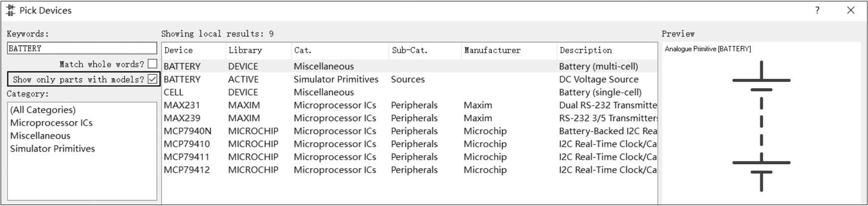Click the Pick Devices title bar icon
This screenshot has width=868, height=206.
(x=10, y=10)
